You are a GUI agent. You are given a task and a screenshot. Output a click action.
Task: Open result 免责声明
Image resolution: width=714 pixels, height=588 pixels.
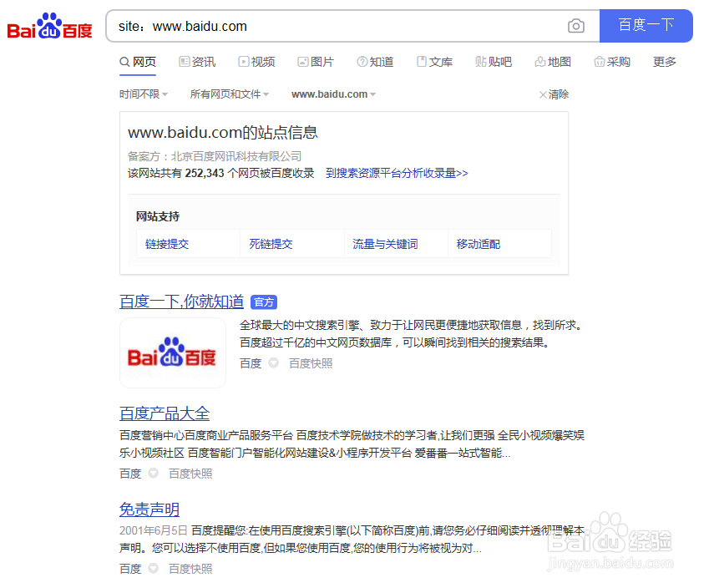click(149, 509)
